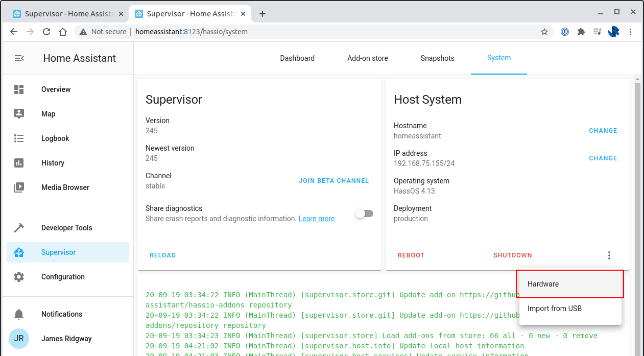The height and width of the screenshot is (356, 644).
Task: Open the Logbook list icon
Action: [19, 138]
